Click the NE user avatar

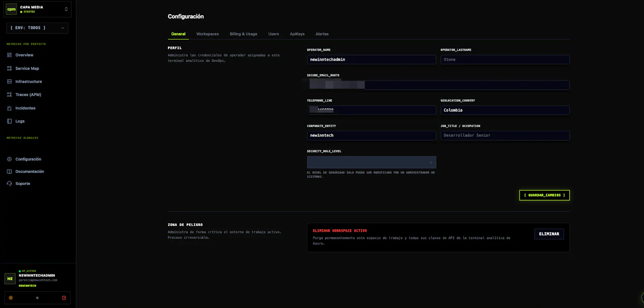click(x=10, y=279)
